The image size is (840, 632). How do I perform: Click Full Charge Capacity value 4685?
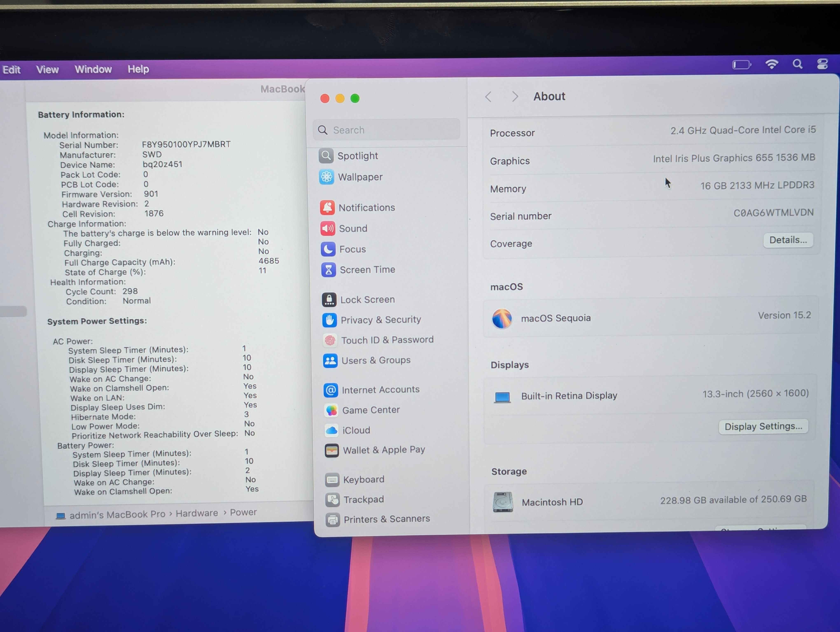pos(268,261)
